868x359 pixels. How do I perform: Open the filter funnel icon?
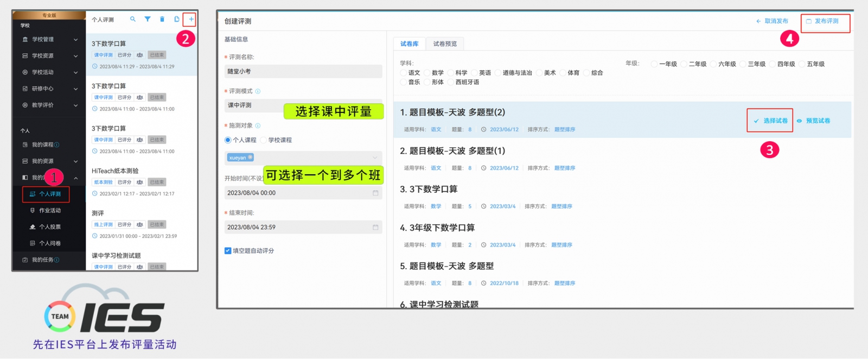click(x=148, y=19)
